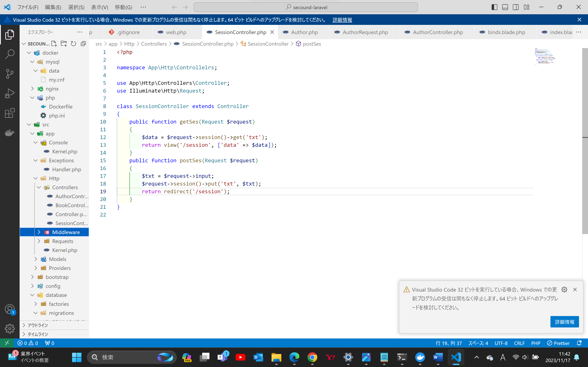588x367 pixels.
Task: Toggle the primary side bar layout
Action: point(494,7)
